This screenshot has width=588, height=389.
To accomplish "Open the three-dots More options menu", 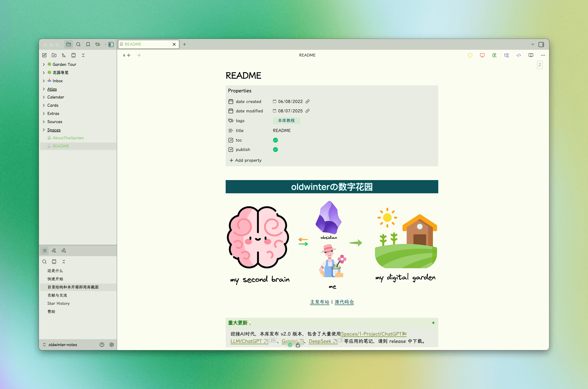I will 543,55.
